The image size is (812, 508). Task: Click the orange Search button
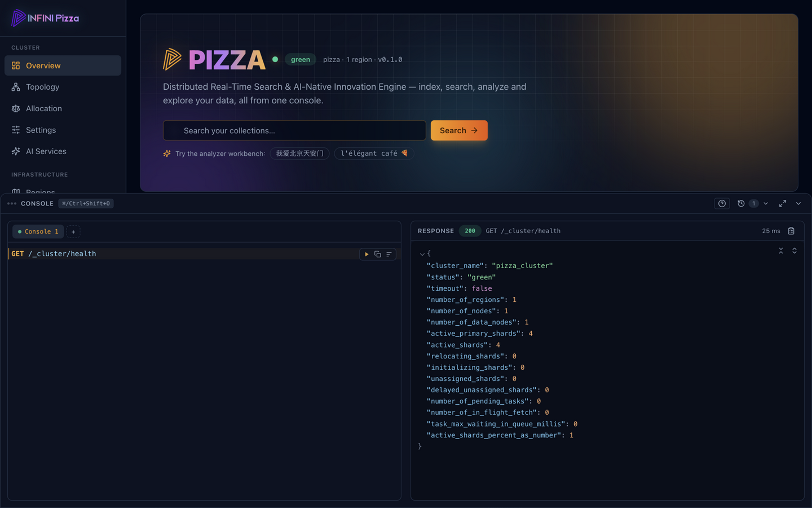pyautogui.click(x=459, y=130)
